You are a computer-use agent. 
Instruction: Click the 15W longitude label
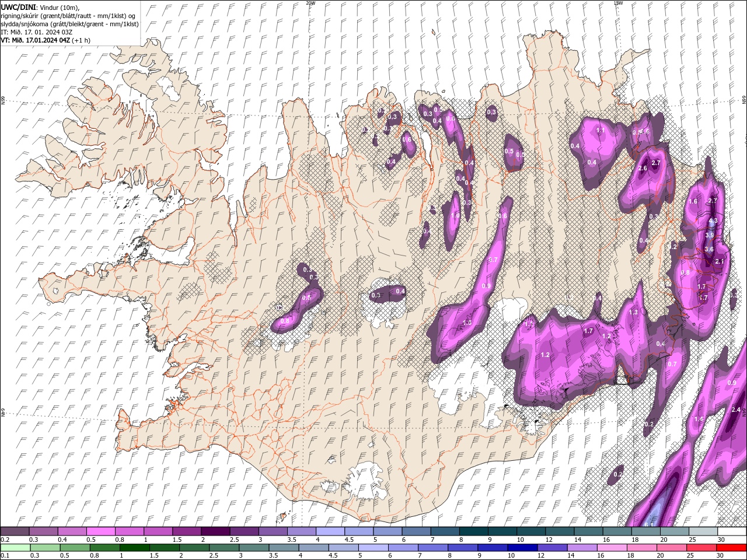(618, 3)
